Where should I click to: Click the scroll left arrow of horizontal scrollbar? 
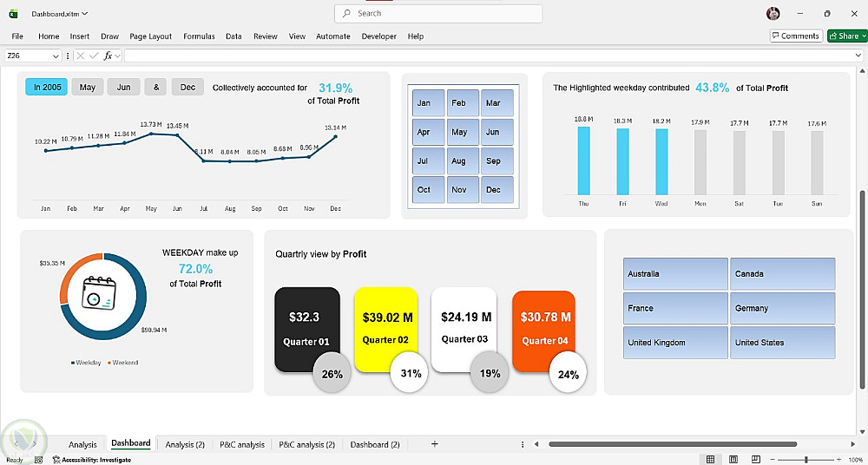pyautogui.click(x=536, y=444)
